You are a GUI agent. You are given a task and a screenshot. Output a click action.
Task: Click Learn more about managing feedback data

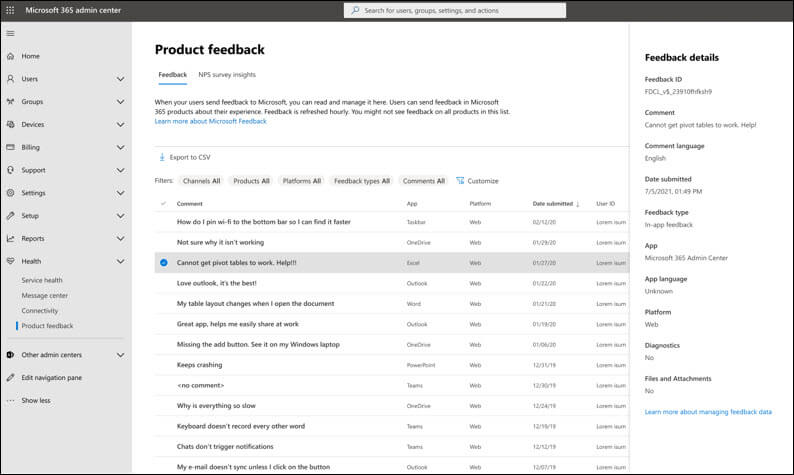[x=708, y=412]
